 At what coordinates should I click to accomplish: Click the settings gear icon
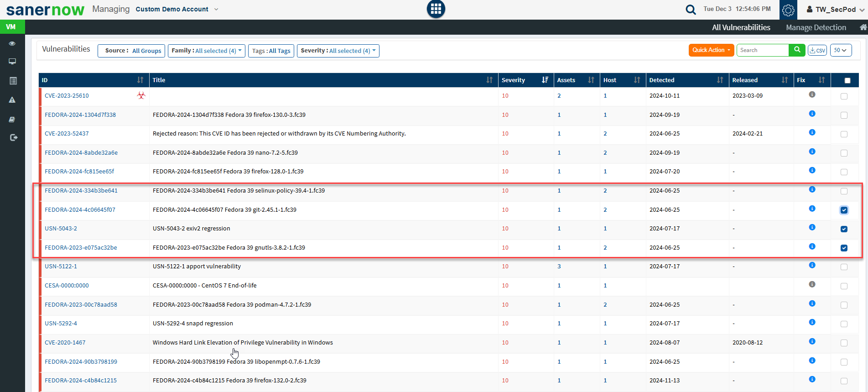click(x=788, y=10)
